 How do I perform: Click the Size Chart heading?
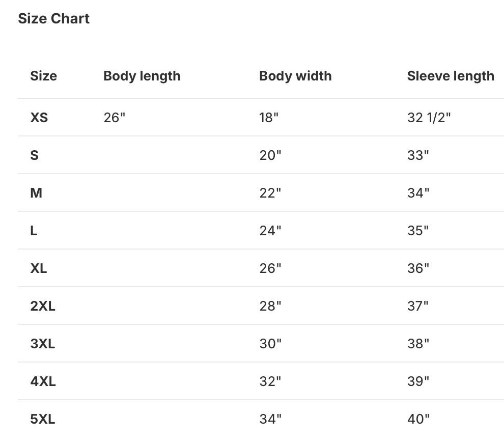[53, 19]
